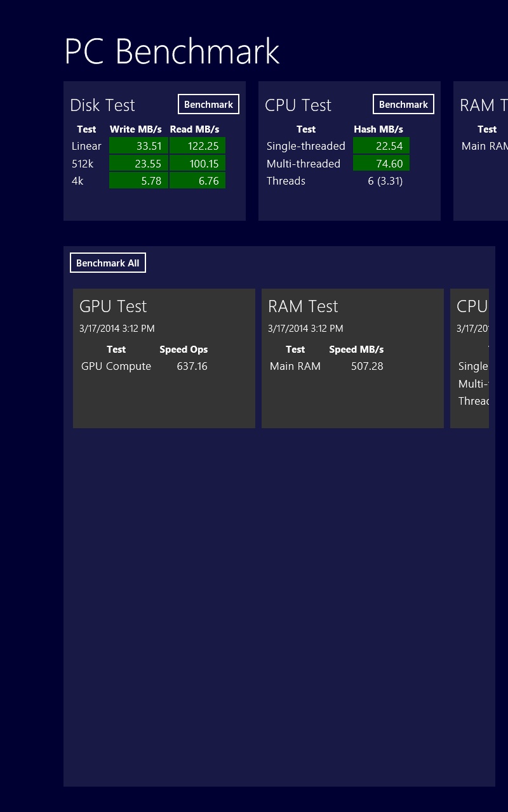The height and width of the screenshot is (812, 508).
Task: Select the RAM Test result card title
Action: tap(303, 306)
